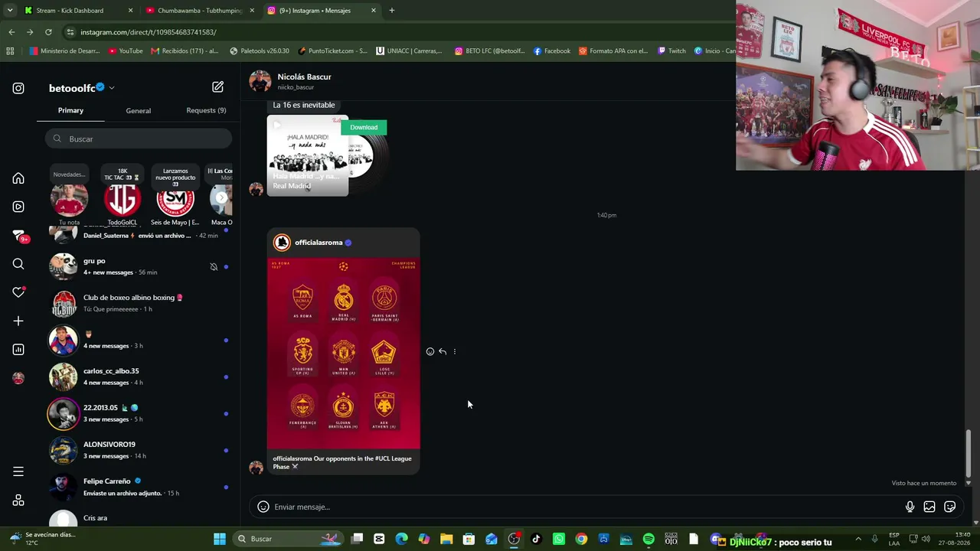Open more options for AS Roma message
This screenshot has height=551, width=980.
pyautogui.click(x=455, y=351)
